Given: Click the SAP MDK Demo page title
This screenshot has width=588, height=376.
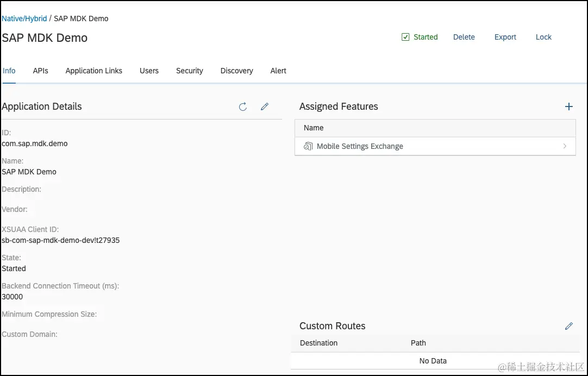Looking at the screenshot, I should point(45,38).
